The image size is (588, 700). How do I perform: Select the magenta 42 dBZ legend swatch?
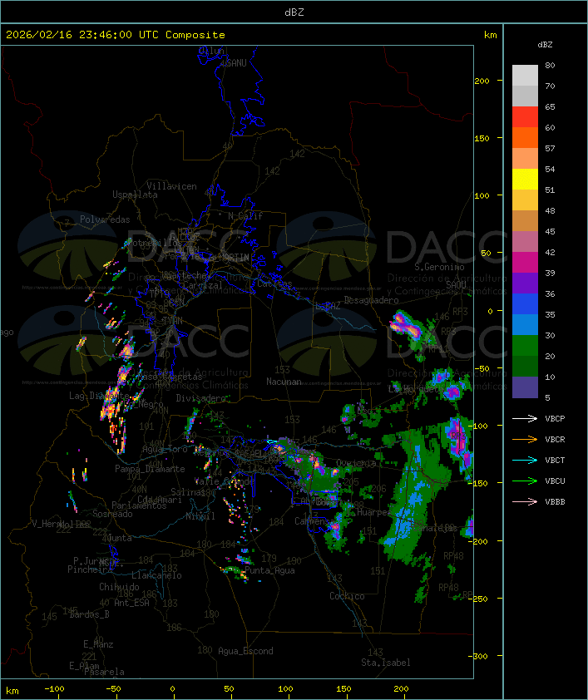point(525,263)
